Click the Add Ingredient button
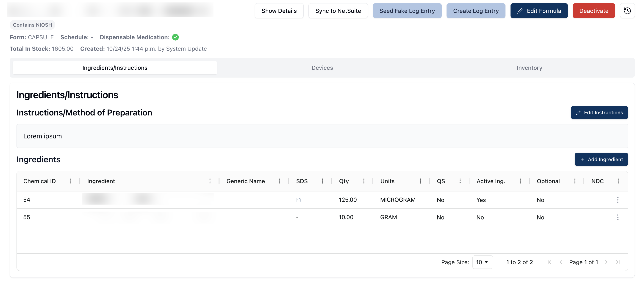Screen dimensions: 644x286 pyautogui.click(x=601, y=159)
